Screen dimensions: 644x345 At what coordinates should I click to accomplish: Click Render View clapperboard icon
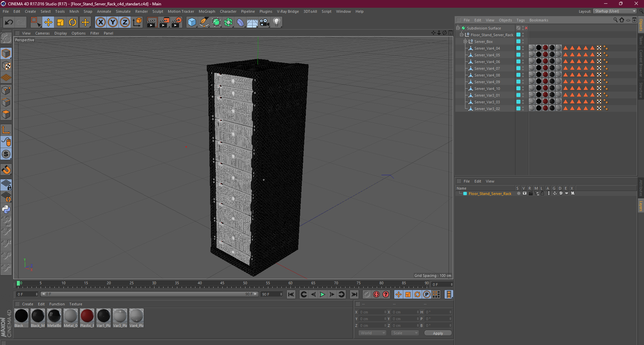(x=152, y=22)
